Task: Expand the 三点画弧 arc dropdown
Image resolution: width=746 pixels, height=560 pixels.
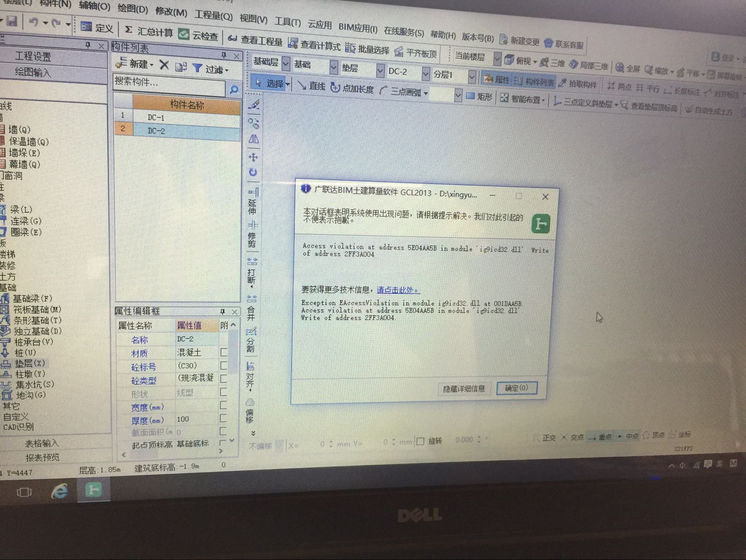Action: click(426, 93)
